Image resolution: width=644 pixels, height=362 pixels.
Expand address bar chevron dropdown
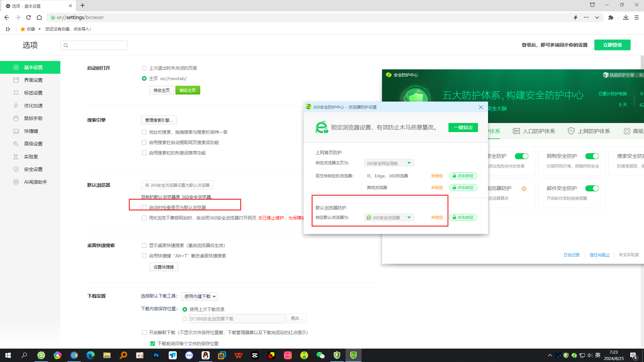(597, 17)
